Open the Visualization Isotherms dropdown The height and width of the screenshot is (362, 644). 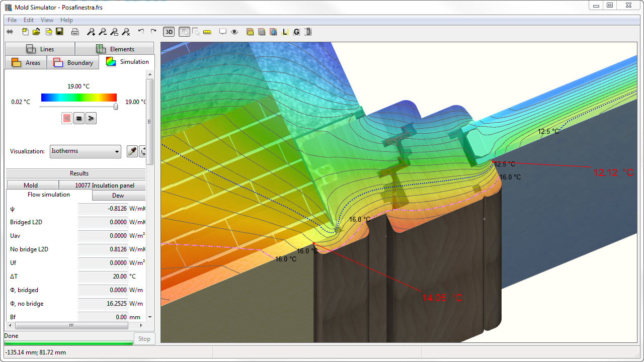click(86, 151)
